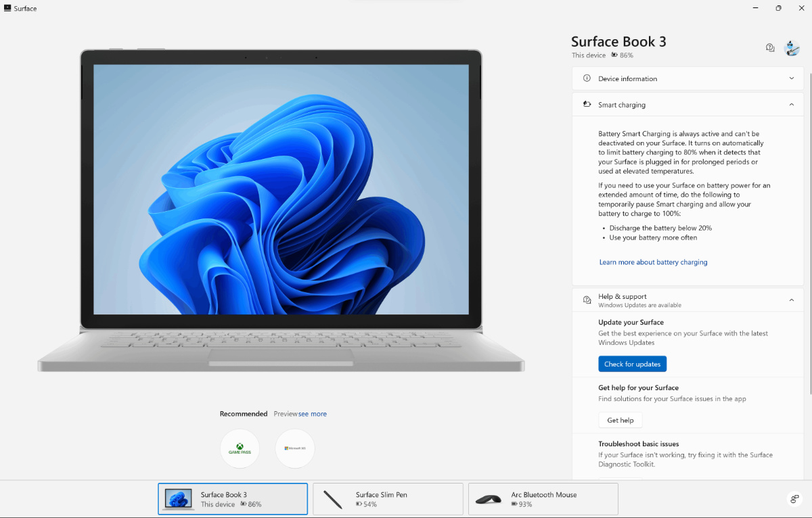Click the Check for updates button
The width and height of the screenshot is (812, 518).
click(633, 364)
